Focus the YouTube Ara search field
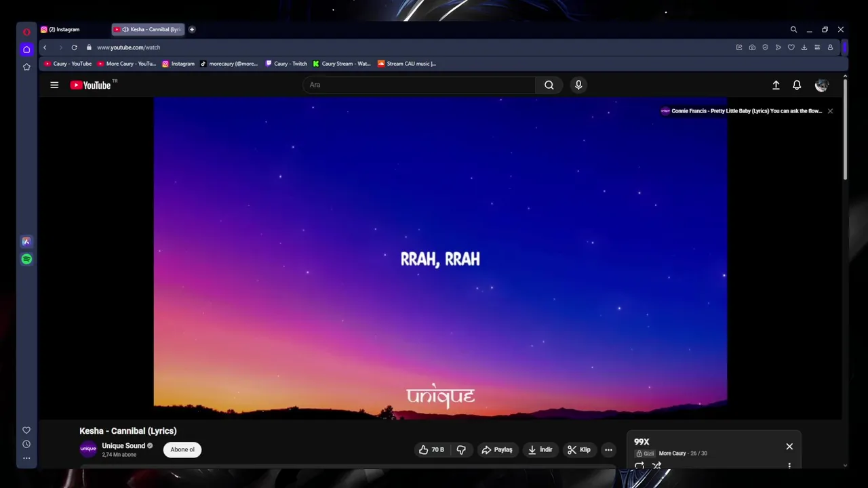Viewport: 868px width, 488px height. coord(419,85)
